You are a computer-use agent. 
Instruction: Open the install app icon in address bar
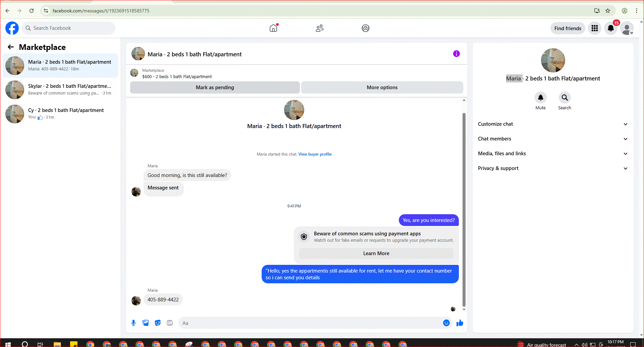pos(597,11)
